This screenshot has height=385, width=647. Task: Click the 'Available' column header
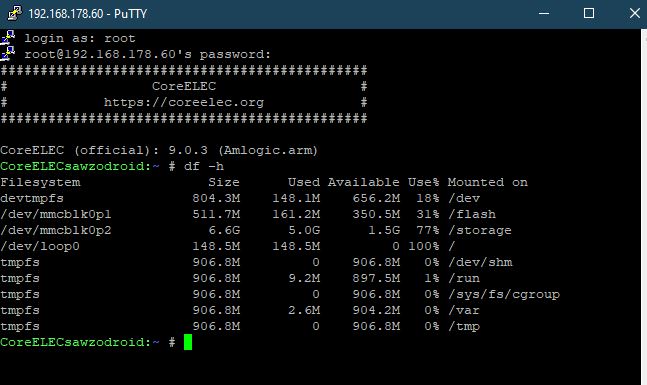tap(364, 182)
